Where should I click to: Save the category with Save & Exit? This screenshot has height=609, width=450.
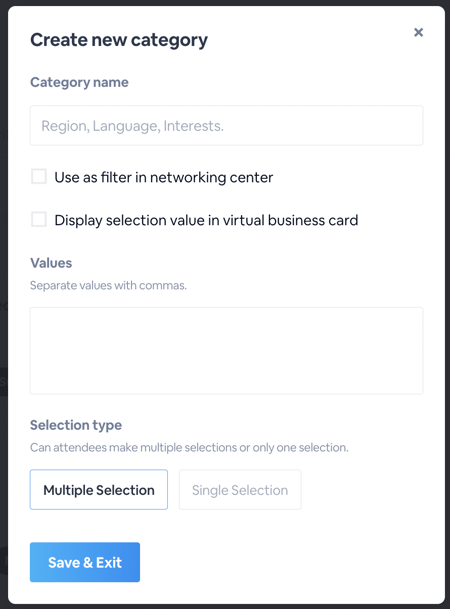(x=85, y=562)
